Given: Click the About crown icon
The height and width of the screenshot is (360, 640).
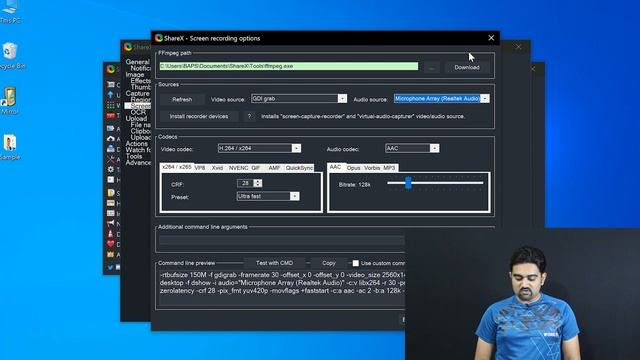Looking at the screenshot, I should 111,254.
